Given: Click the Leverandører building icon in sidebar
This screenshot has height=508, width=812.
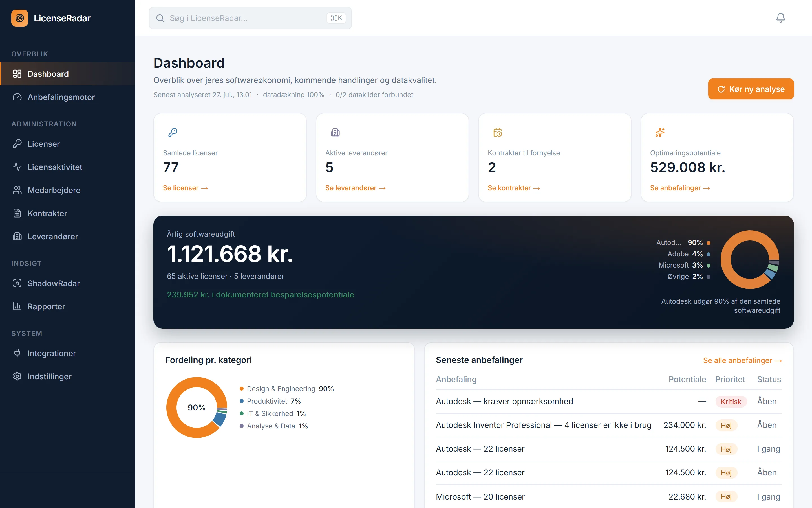Looking at the screenshot, I should tap(17, 236).
